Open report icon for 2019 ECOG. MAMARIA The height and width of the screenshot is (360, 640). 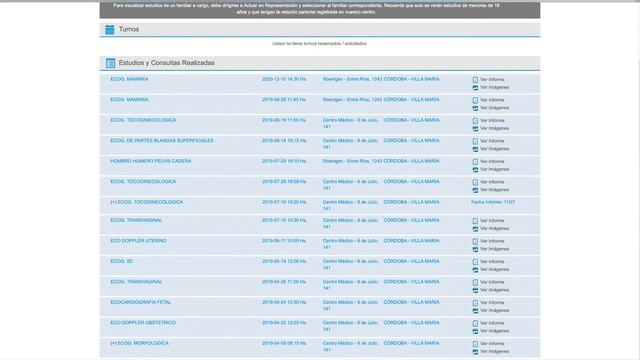click(x=475, y=100)
